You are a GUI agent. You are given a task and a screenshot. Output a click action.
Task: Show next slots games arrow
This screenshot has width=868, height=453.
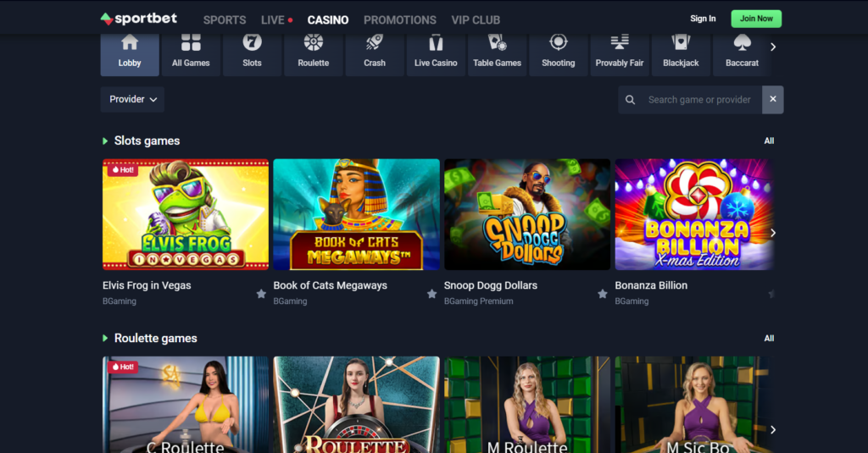[x=773, y=233]
